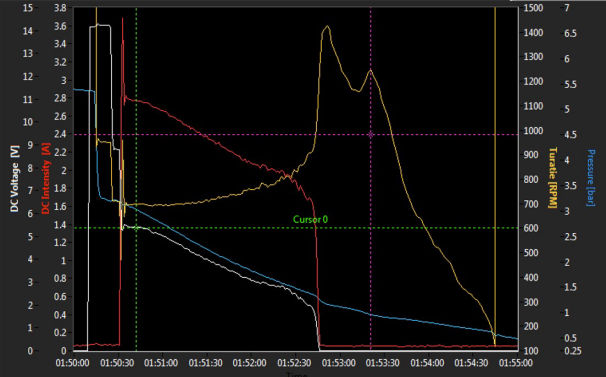This screenshot has width=606, height=377.
Task: Click the 01:55:00 time tick label
Action: [x=516, y=363]
